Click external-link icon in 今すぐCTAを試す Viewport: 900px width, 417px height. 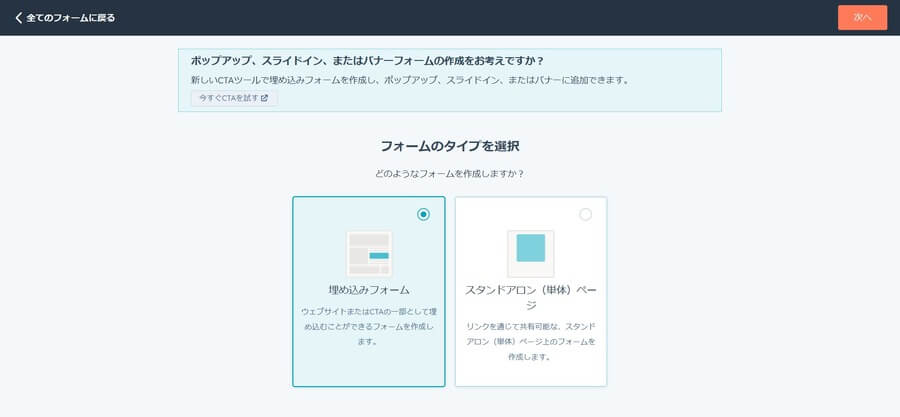tap(265, 98)
